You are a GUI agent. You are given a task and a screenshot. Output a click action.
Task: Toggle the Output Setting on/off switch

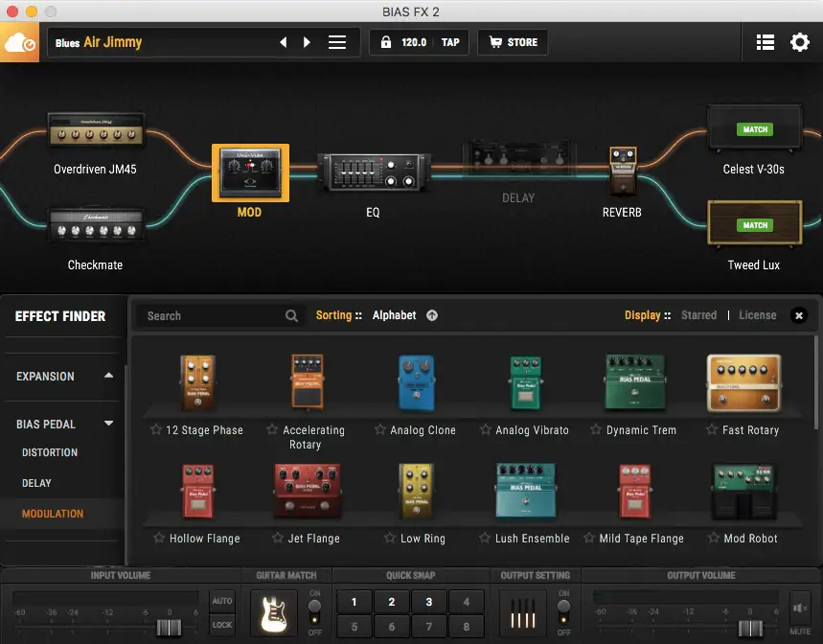point(563,612)
